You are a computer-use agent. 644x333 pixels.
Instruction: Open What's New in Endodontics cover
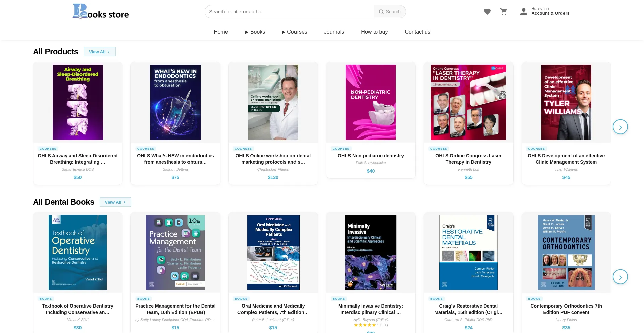click(x=175, y=102)
